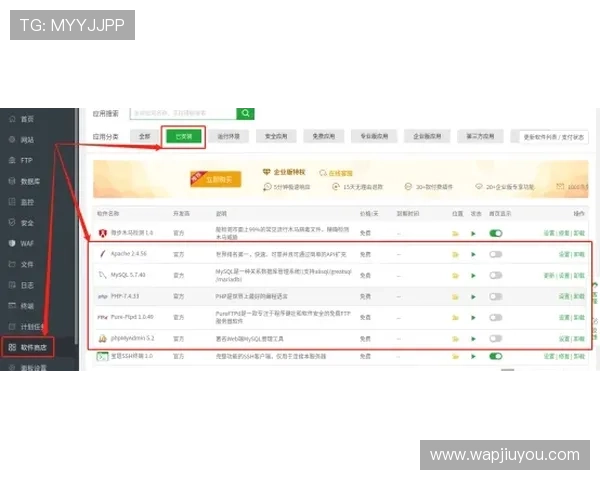This screenshot has height=480, width=600.
Task: Click the 企业版特权 banner heading
Action: (x=289, y=172)
